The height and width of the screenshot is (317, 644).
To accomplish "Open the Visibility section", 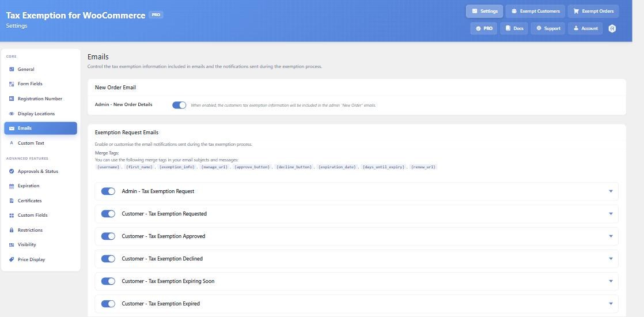I will click(x=41, y=244).
